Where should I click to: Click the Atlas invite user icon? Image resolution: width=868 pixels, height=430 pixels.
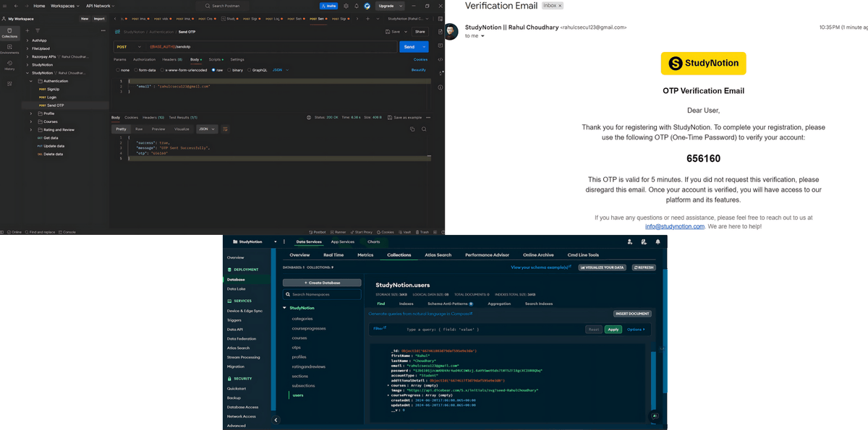point(629,241)
